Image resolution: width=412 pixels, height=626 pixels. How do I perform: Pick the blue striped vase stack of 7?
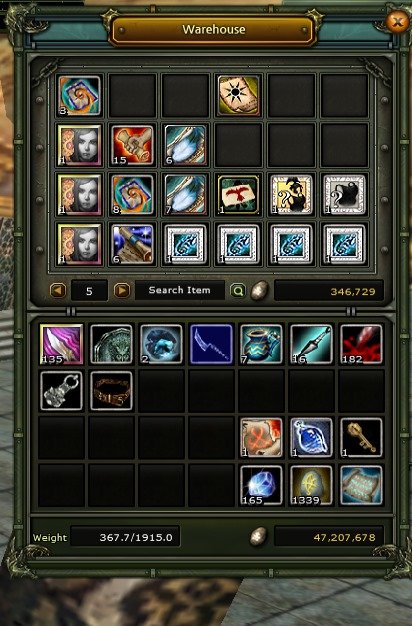click(261, 344)
